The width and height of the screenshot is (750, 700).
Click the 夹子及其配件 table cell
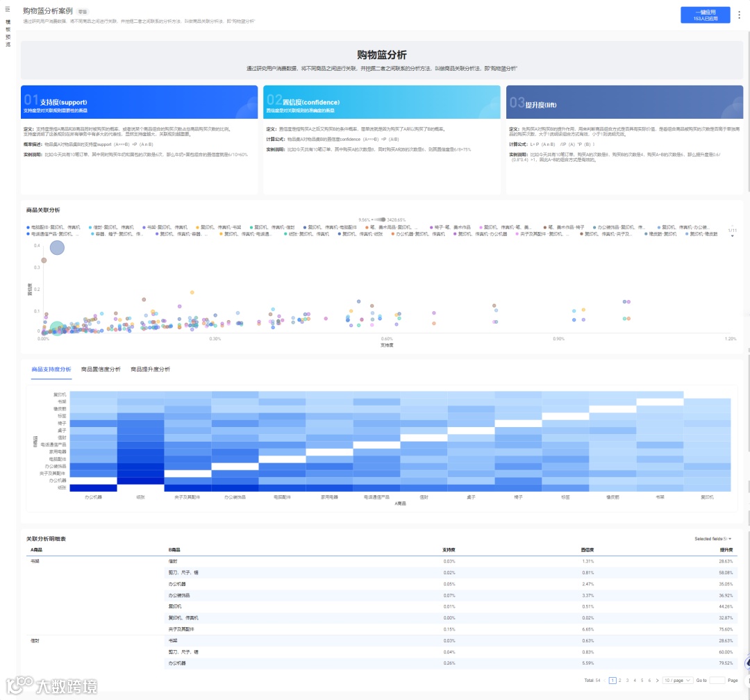(181, 629)
